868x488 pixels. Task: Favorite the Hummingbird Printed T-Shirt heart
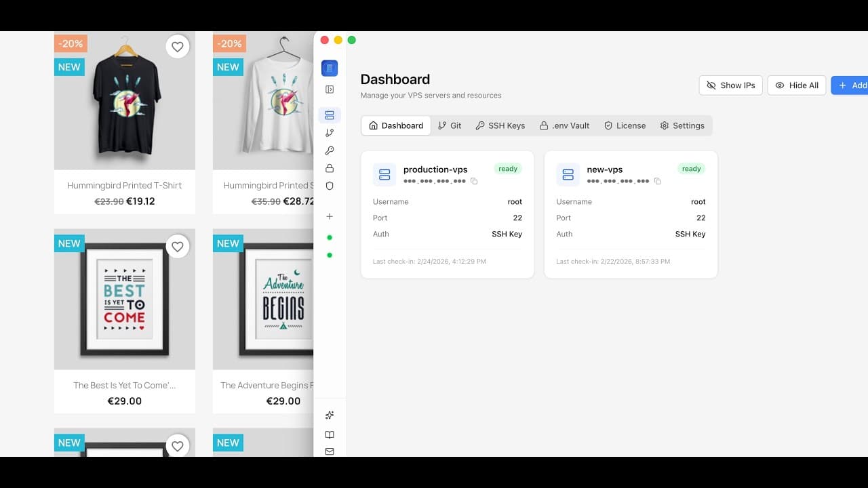coord(177,47)
